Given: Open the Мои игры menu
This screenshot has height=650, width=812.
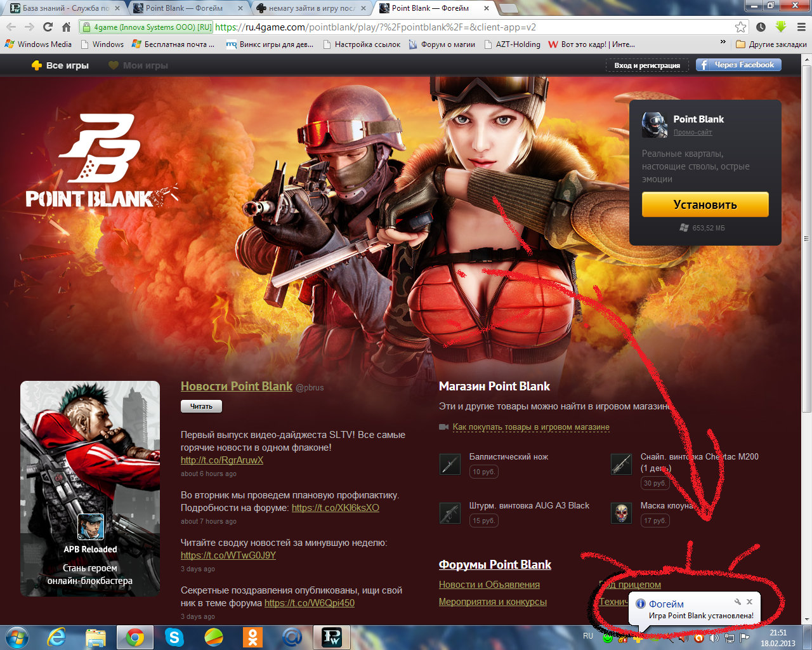Looking at the screenshot, I should pos(138,65).
